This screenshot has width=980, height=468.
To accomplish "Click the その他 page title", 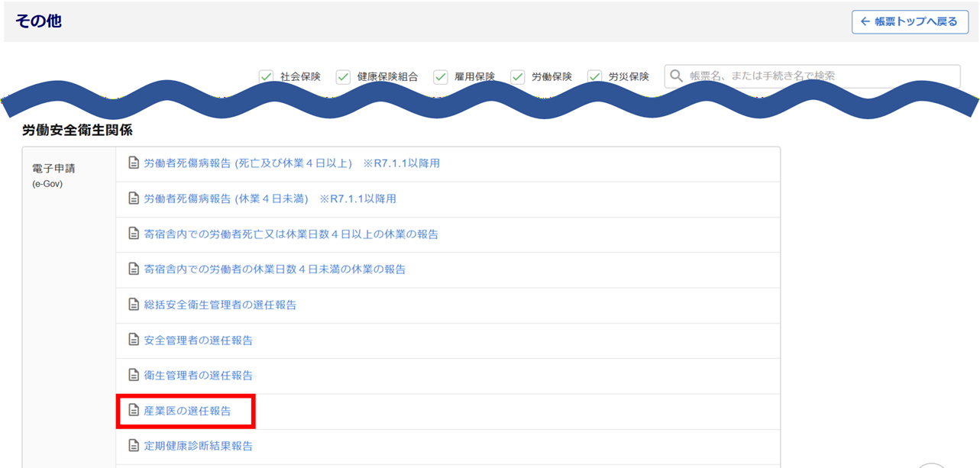I will pos(38,21).
